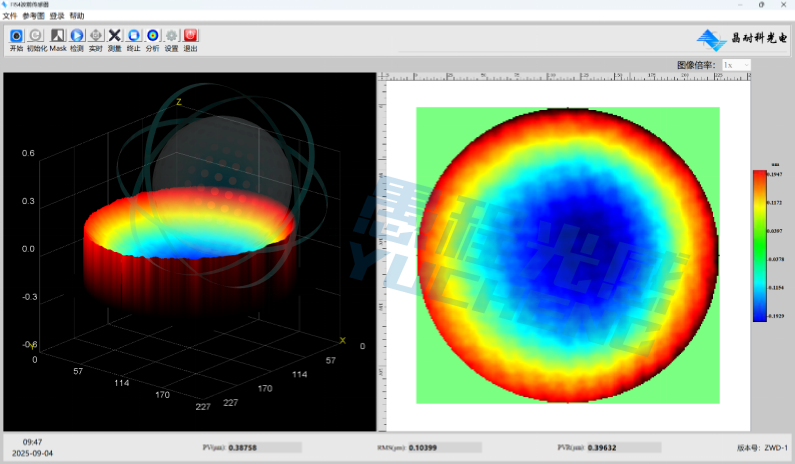This screenshot has height=464, width=795.
Task: Open the 帮助 (Help) menu
Action: tap(77, 16)
